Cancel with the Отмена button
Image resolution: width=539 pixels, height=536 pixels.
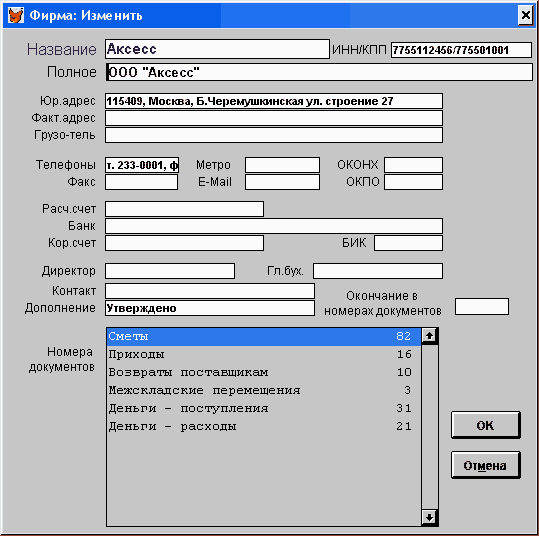coord(485,465)
